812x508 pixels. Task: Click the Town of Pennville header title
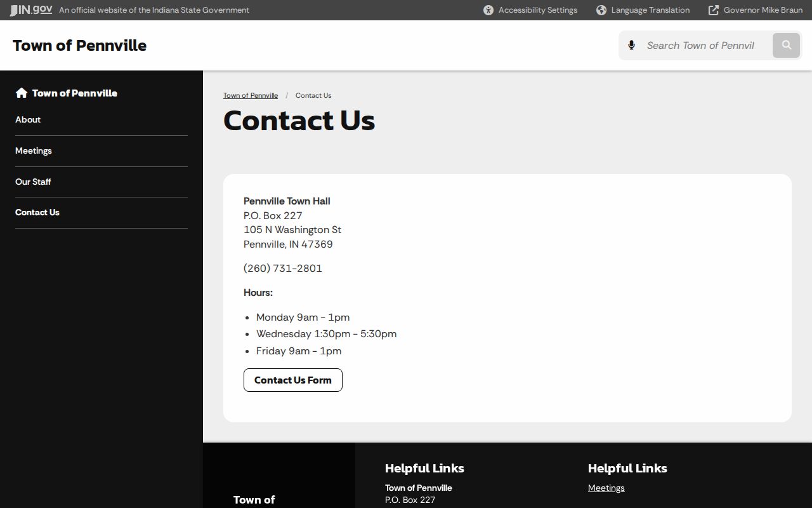pos(79,46)
